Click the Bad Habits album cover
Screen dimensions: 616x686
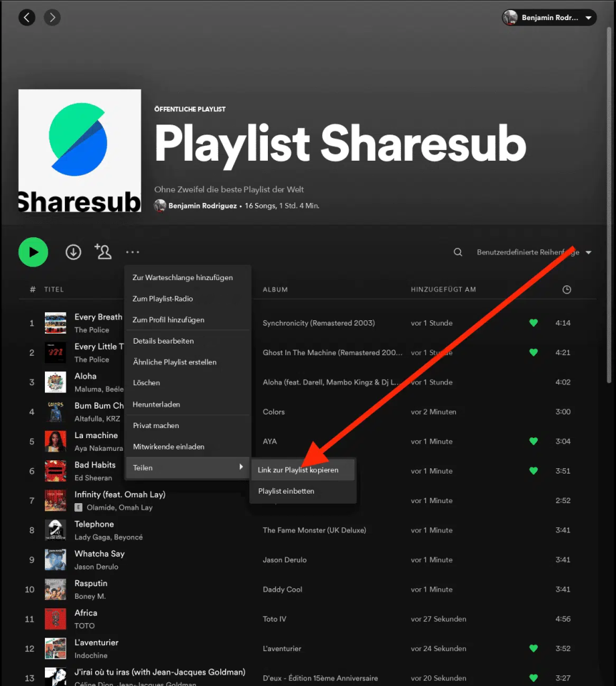click(x=56, y=471)
